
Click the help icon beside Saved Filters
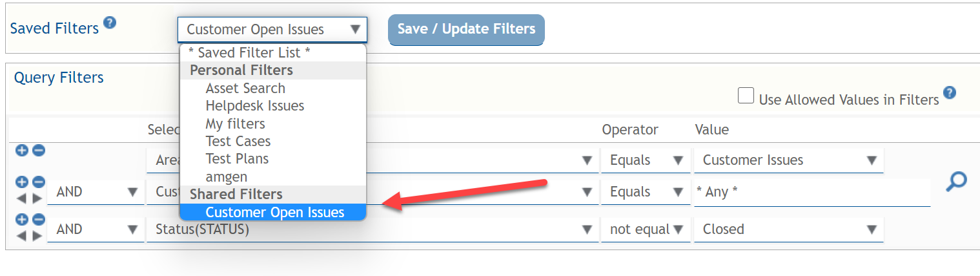110,24
